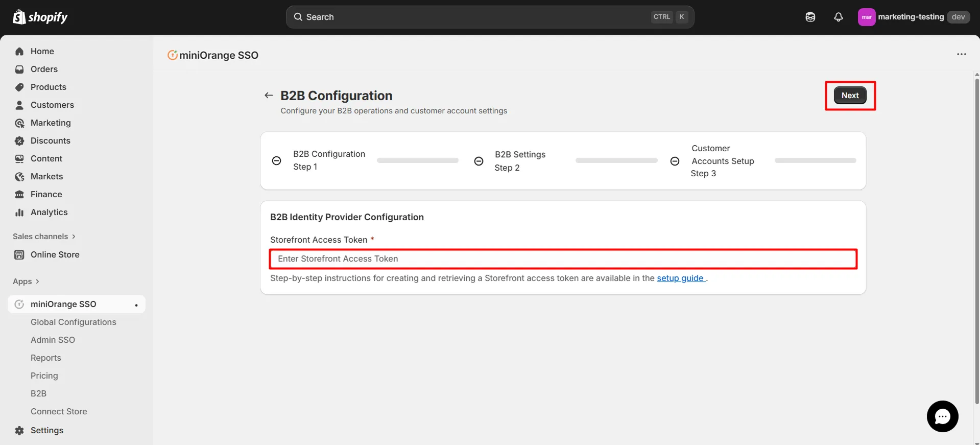This screenshot has width=980, height=445.
Task: Click the Step 2 circle indicator
Action: click(x=479, y=161)
